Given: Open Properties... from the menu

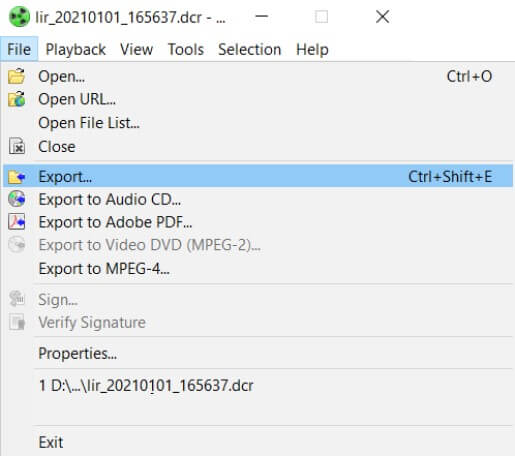Looking at the screenshot, I should pos(258,353).
